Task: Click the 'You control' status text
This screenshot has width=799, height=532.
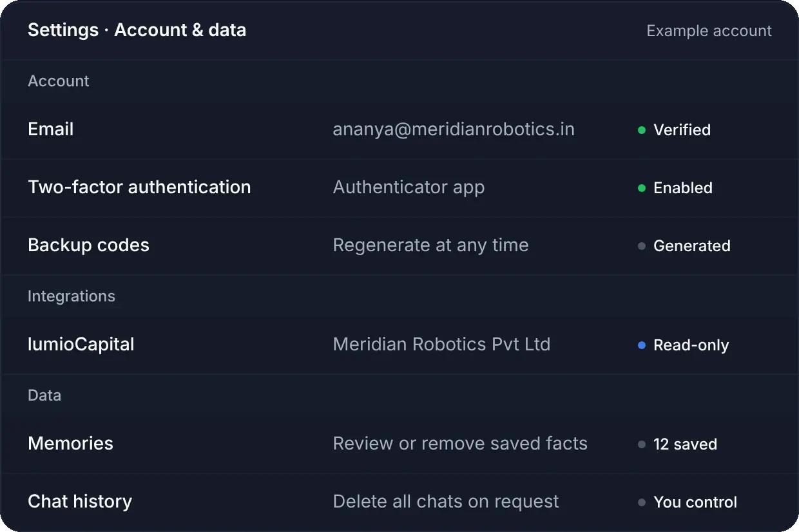Action: [695, 502]
